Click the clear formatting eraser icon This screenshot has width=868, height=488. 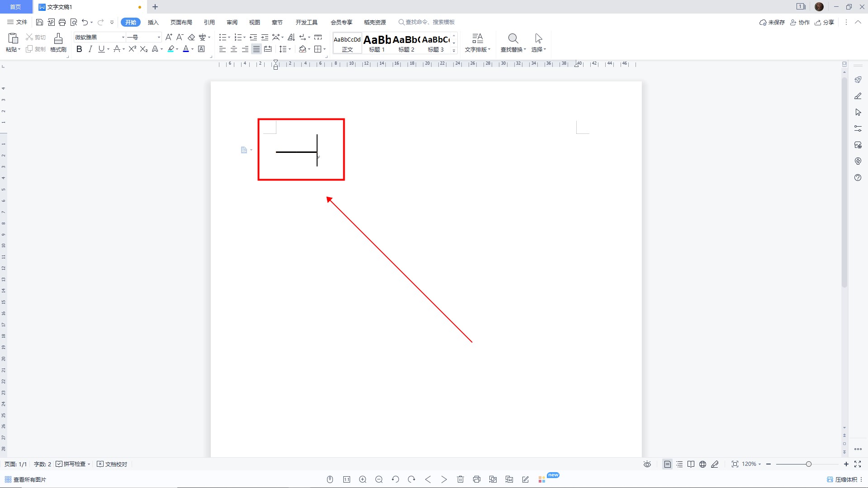[x=191, y=37]
